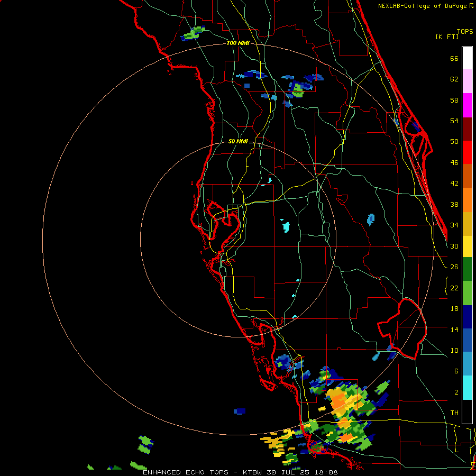Image resolution: width=476 pixels, height=476 pixels.
Task: Click the 58 value on the legend
Action: click(454, 100)
